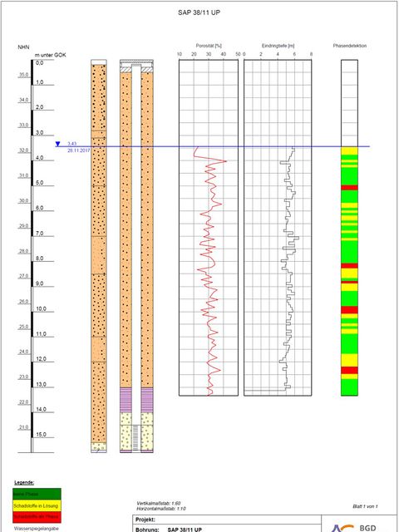Select the yellow 'Schadstoffe in Lösung' legend swatch
This screenshot has height=532, width=399.
pos(37,505)
